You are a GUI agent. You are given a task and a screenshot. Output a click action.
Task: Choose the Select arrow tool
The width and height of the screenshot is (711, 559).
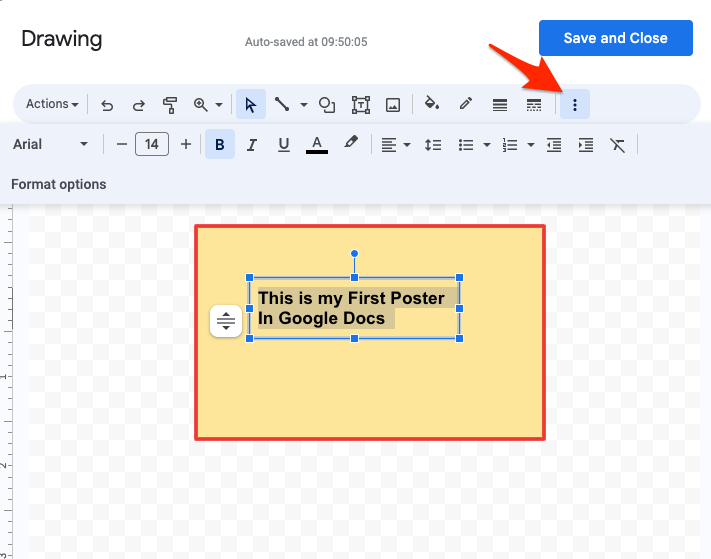click(x=251, y=105)
